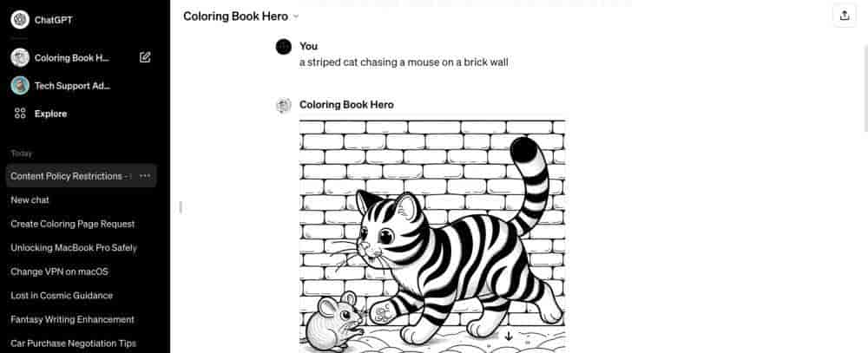Open Fantasy Writing Enhancement chat
Screen dimensions: 868x353
click(x=73, y=319)
